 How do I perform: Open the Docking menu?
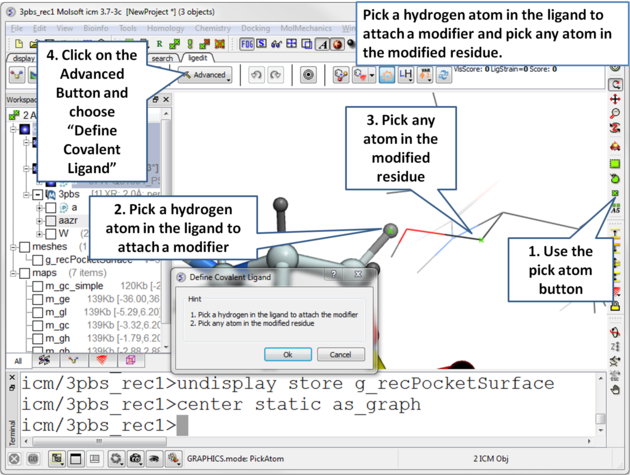click(253, 29)
